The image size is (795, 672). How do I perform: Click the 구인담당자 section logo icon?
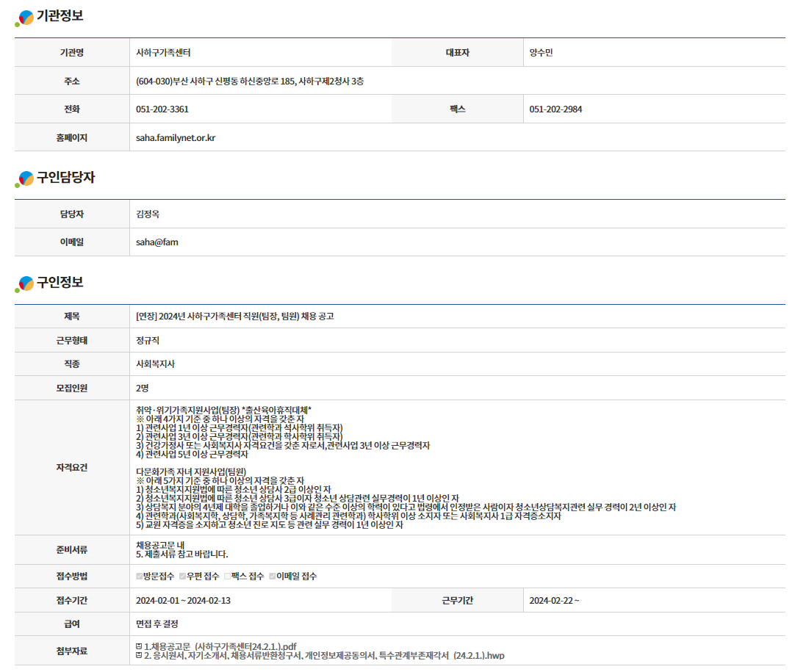point(24,179)
